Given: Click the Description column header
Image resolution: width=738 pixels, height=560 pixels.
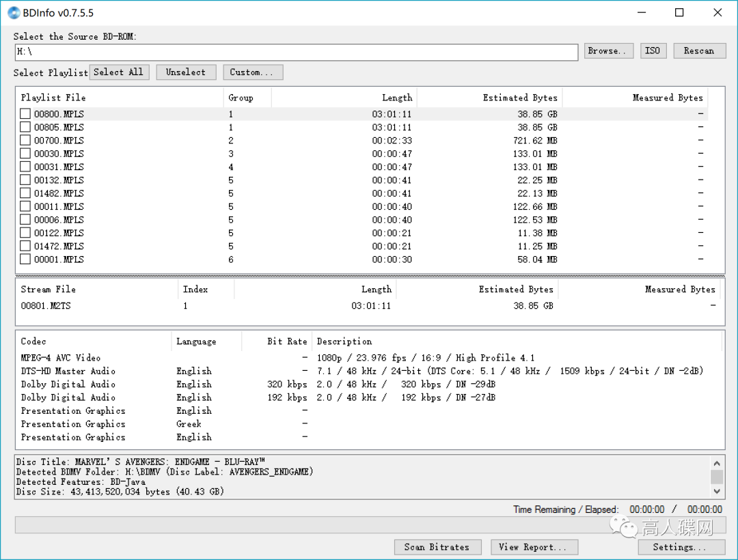Looking at the screenshot, I should point(517,341).
